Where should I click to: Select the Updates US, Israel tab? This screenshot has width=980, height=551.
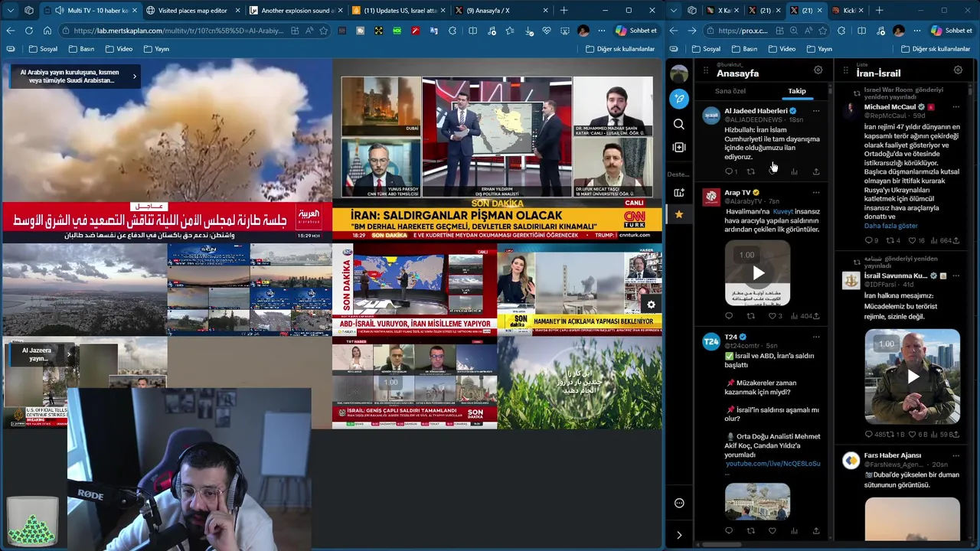pyautogui.click(x=398, y=11)
